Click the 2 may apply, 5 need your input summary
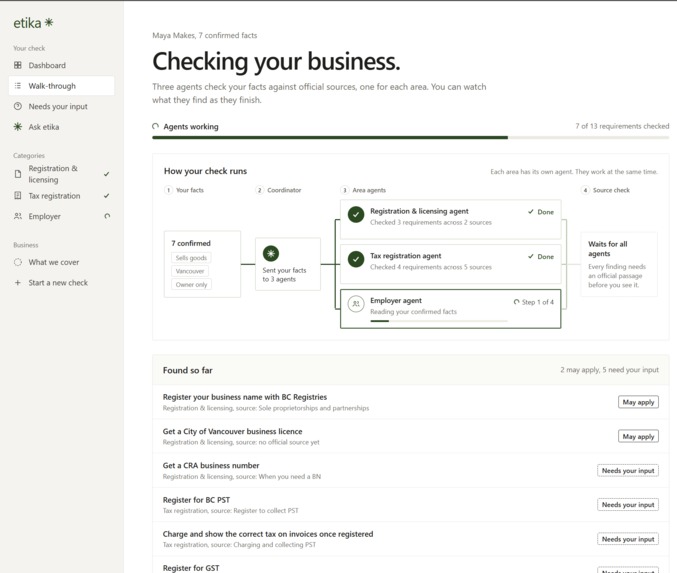 pyautogui.click(x=610, y=370)
